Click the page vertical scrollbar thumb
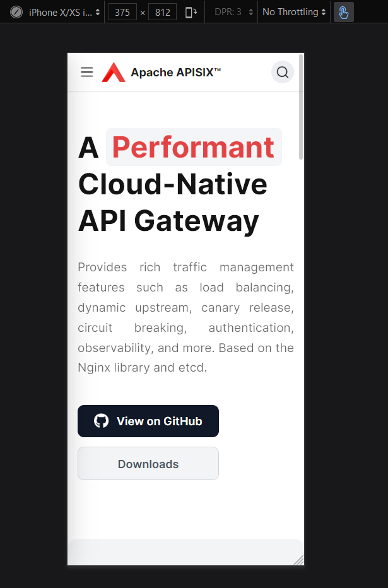Image resolution: width=388 pixels, height=588 pixels. pyautogui.click(x=301, y=107)
